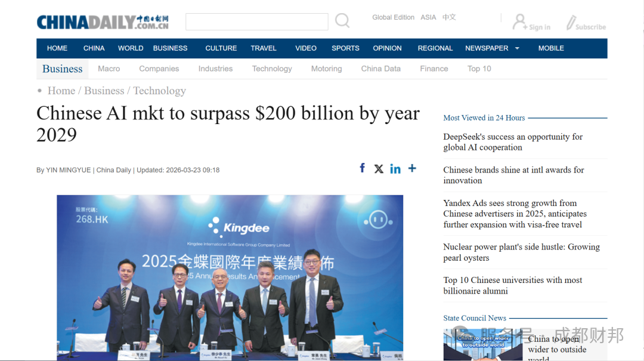This screenshot has width=644, height=361.
Task: Select the Motoring sub-tab
Action: 327,69
